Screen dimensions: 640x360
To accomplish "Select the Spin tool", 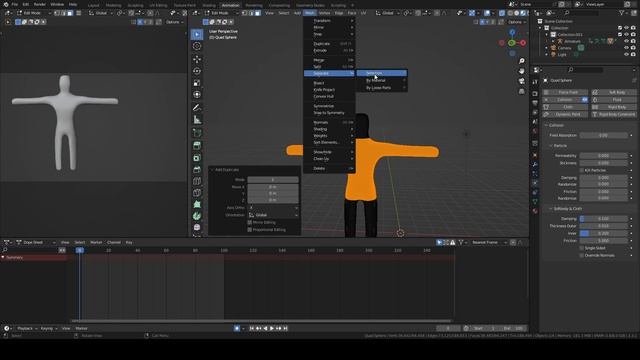I will [x=197, y=216].
